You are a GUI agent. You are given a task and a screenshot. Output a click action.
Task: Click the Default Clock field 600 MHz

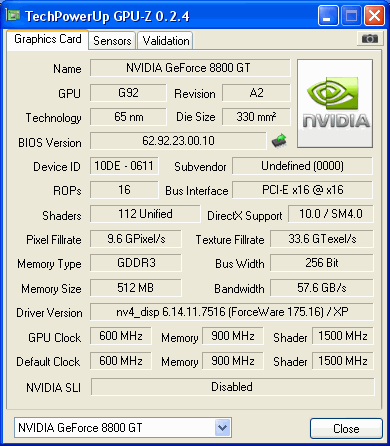click(121, 361)
